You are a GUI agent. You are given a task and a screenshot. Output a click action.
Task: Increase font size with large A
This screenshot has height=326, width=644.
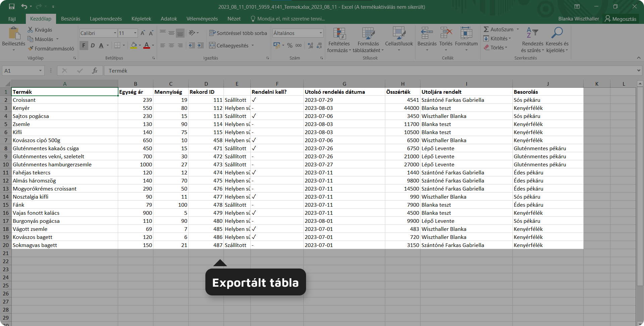point(143,33)
